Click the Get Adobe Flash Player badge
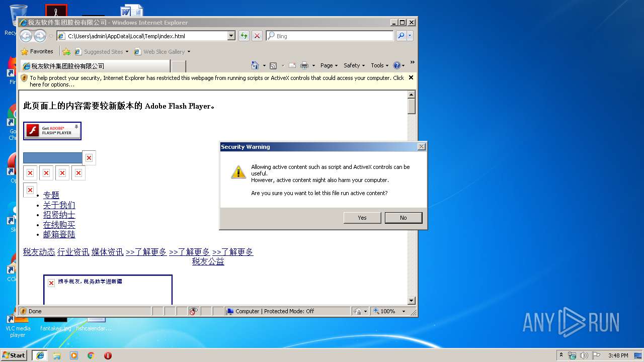644x362 pixels. tap(52, 131)
